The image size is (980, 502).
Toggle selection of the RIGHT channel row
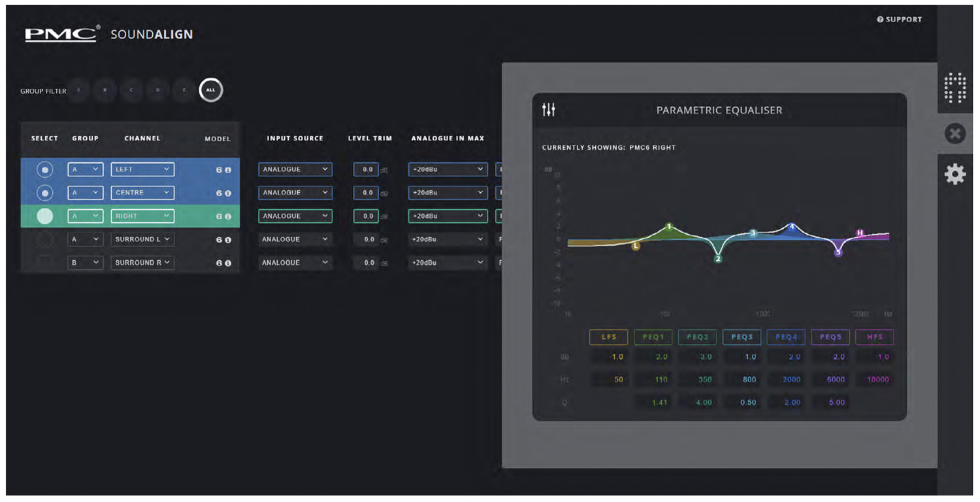44,216
